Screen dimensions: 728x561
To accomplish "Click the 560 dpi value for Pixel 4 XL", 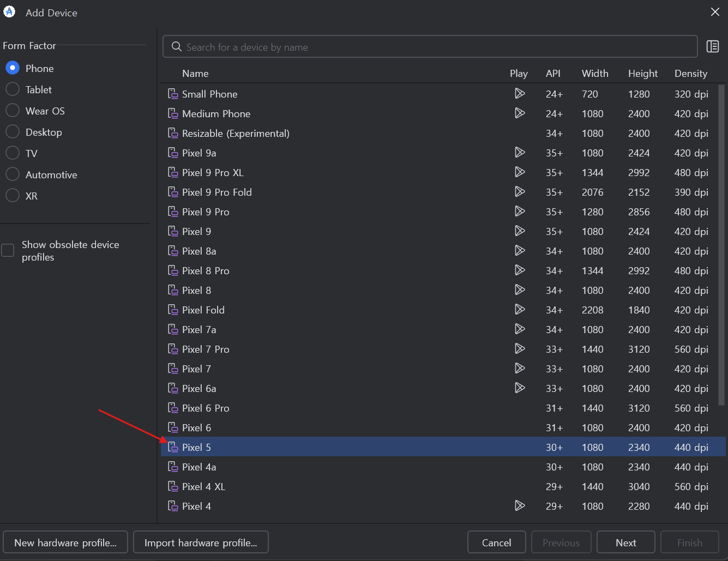I will coord(691,486).
